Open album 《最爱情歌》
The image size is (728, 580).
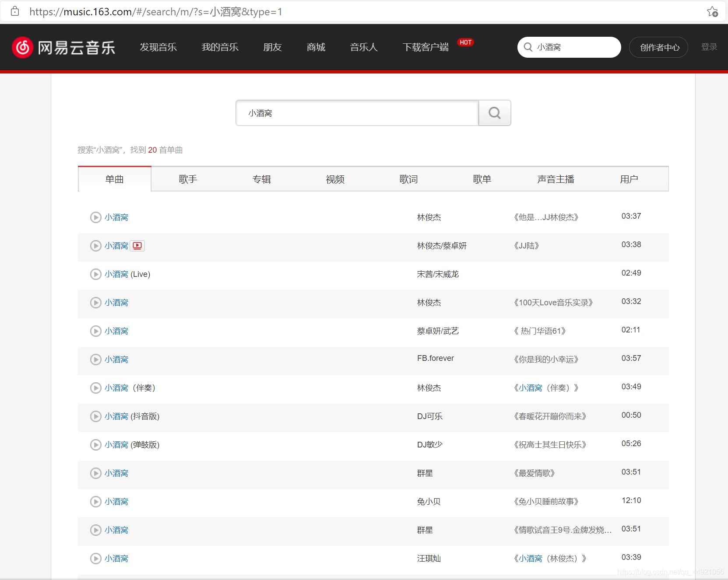534,473
